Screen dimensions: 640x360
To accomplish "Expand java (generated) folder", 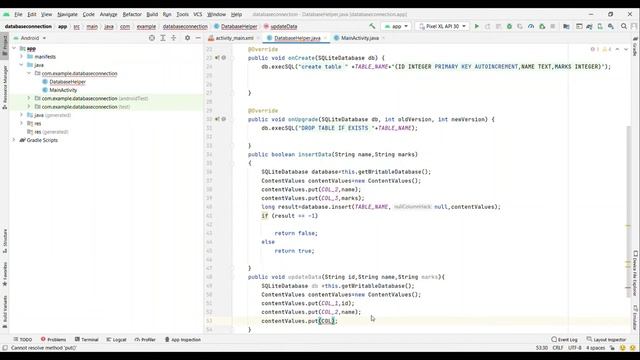I will pos(22,115).
